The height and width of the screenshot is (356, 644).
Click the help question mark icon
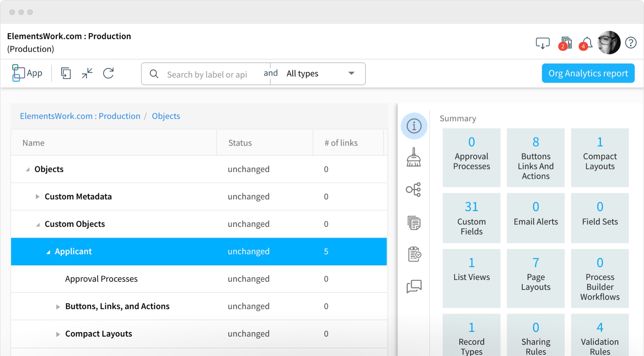click(x=631, y=43)
